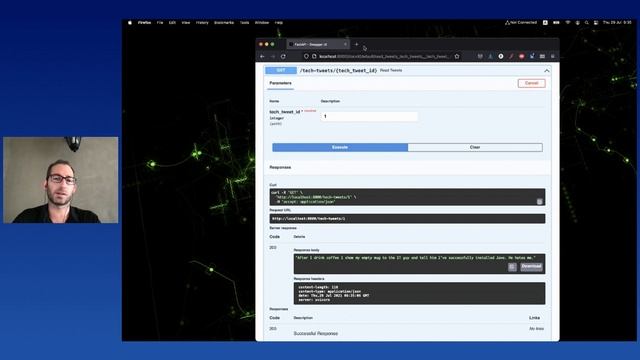
Task: Open the Window menu
Action: (x=262, y=23)
